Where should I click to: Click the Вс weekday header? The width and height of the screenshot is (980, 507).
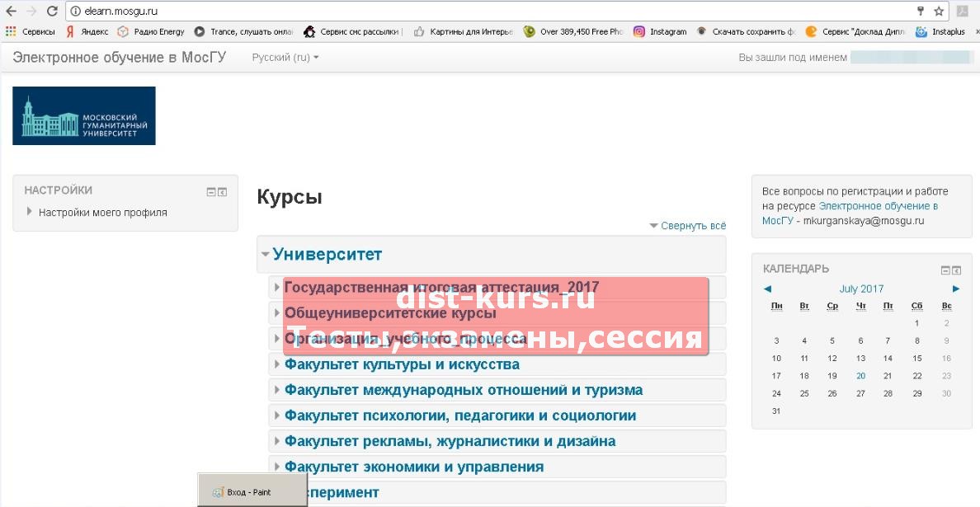pyautogui.click(x=946, y=306)
